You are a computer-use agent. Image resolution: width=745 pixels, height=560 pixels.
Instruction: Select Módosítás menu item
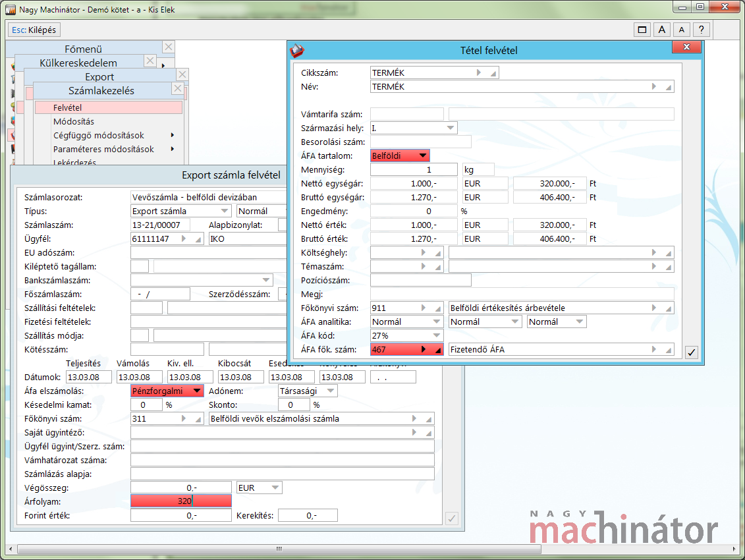(x=74, y=121)
